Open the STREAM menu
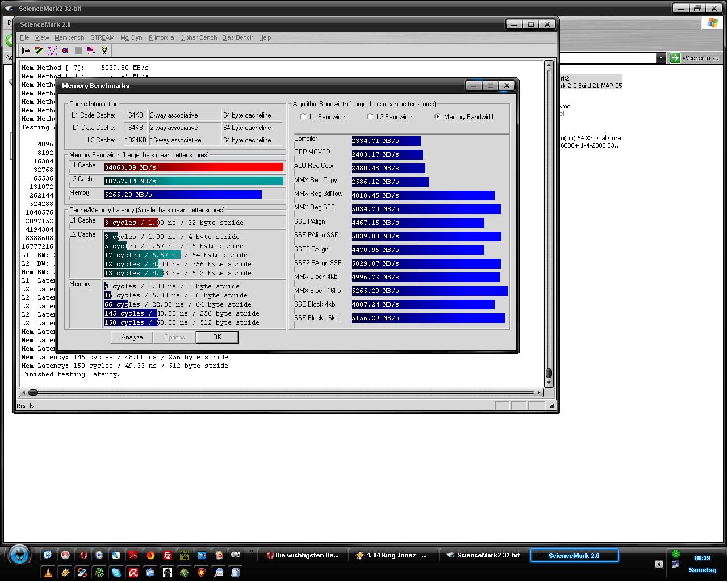The height and width of the screenshot is (583, 728). (x=102, y=37)
